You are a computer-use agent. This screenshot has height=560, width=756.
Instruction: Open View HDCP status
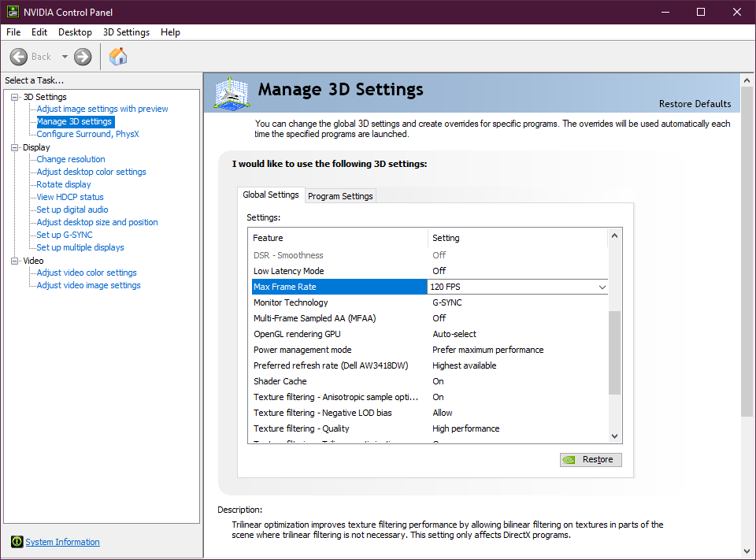(70, 197)
